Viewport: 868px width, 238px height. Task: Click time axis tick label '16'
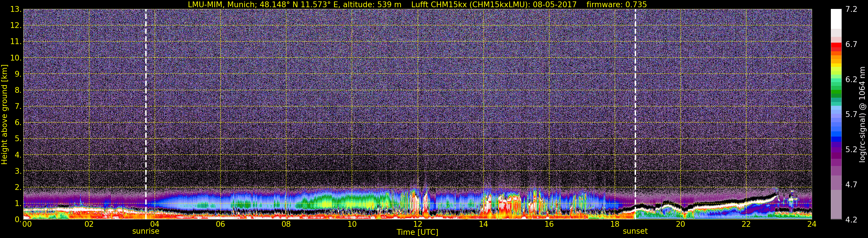point(549,224)
